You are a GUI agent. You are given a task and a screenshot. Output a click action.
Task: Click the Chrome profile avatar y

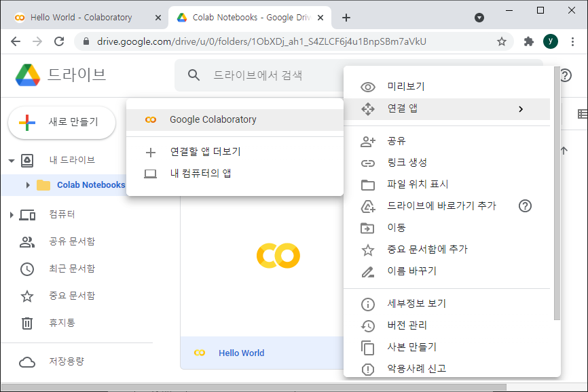coord(550,41)
